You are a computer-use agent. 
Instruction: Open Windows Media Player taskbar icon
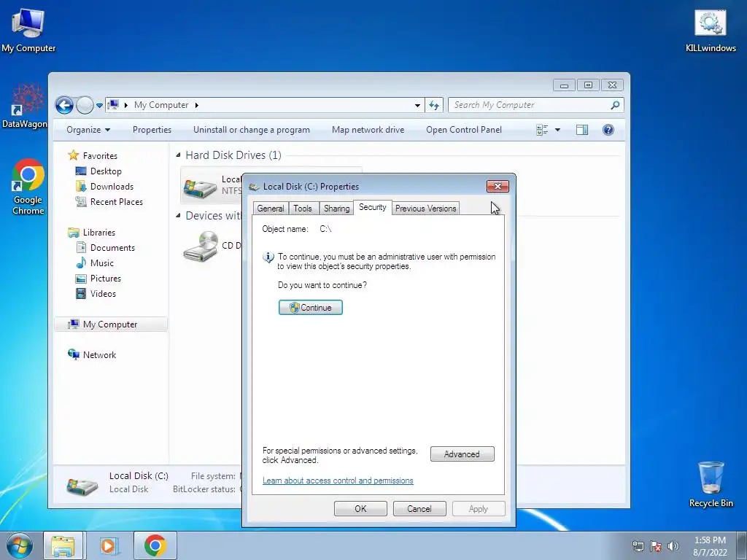tap(108, 545)
